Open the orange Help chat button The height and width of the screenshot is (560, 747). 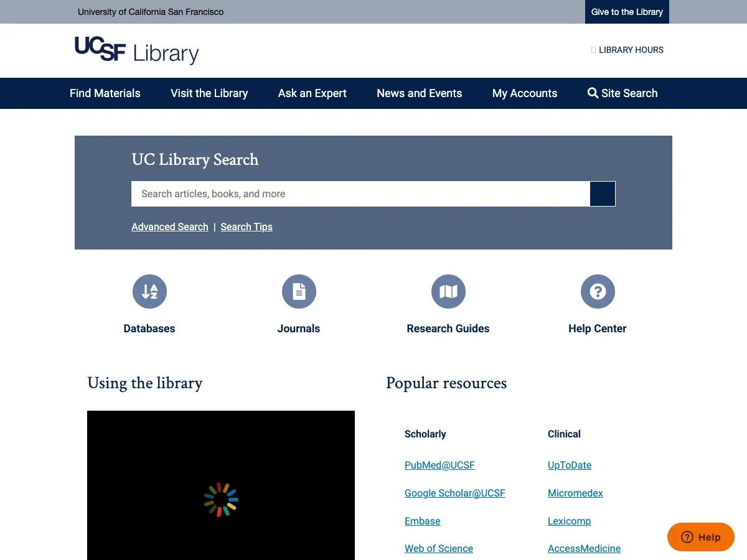[x=701, y=537]
